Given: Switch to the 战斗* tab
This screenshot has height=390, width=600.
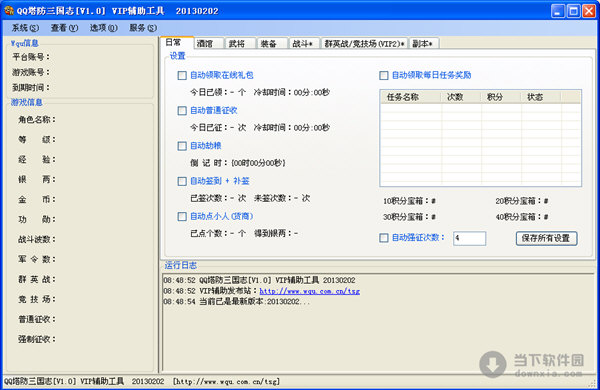Looking at the screenshot, I should point(304,44).
